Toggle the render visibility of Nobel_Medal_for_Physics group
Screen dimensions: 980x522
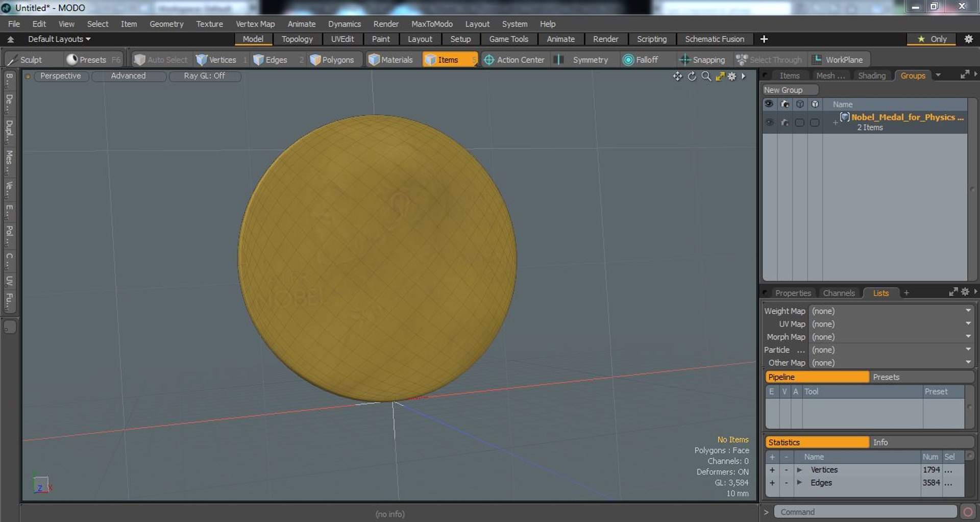tap(785, 122)
